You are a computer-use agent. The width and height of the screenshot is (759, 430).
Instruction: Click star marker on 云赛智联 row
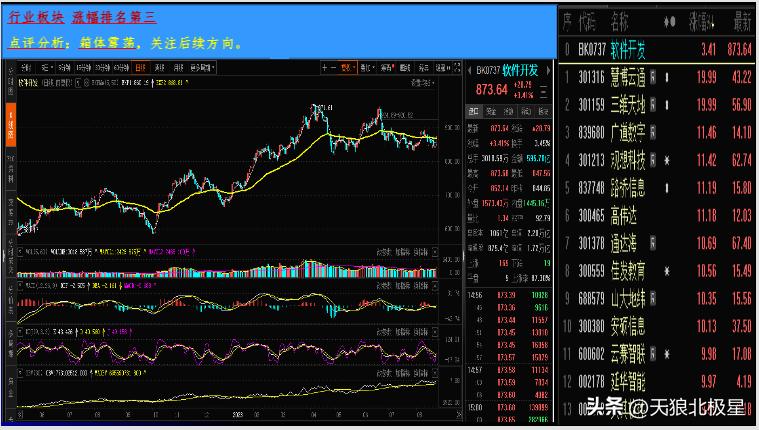pos(667,354)
